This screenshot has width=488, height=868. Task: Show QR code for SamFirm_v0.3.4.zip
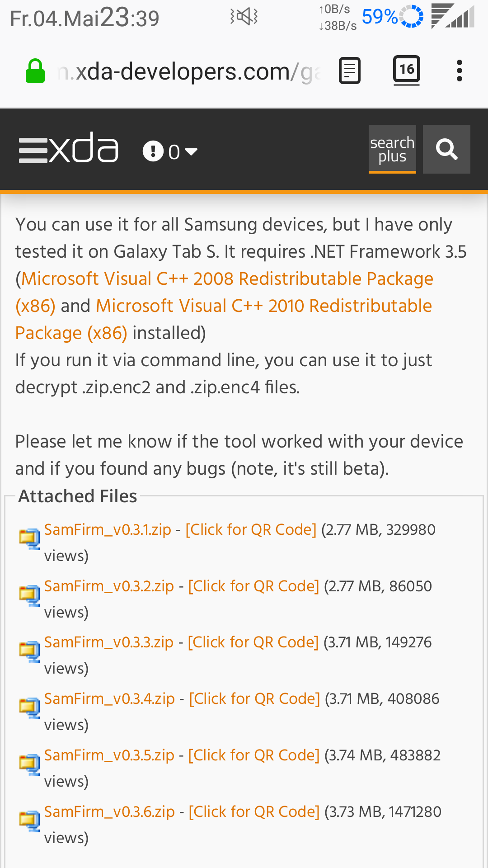pos(254,698)
